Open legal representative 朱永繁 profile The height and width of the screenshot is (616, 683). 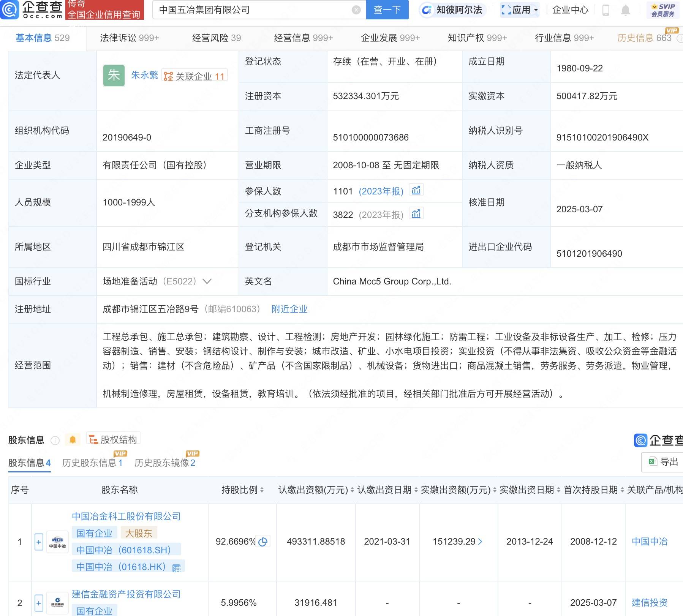pyautogui.click(x=145, y=75)
